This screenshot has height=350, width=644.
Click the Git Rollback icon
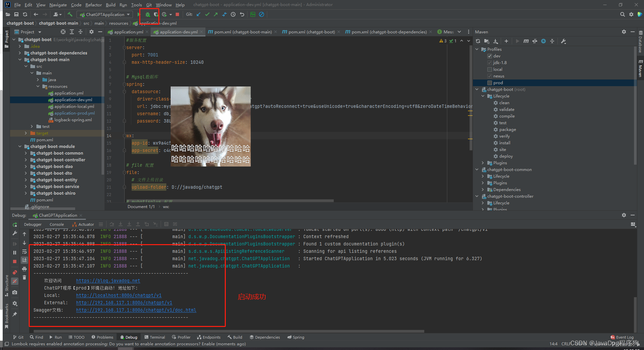coord(242,14)
